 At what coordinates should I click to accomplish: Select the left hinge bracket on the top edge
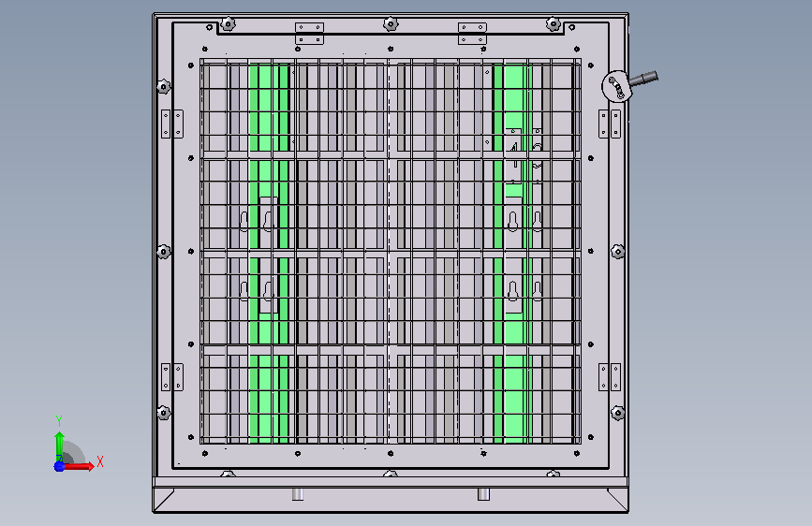pos(310,33)
